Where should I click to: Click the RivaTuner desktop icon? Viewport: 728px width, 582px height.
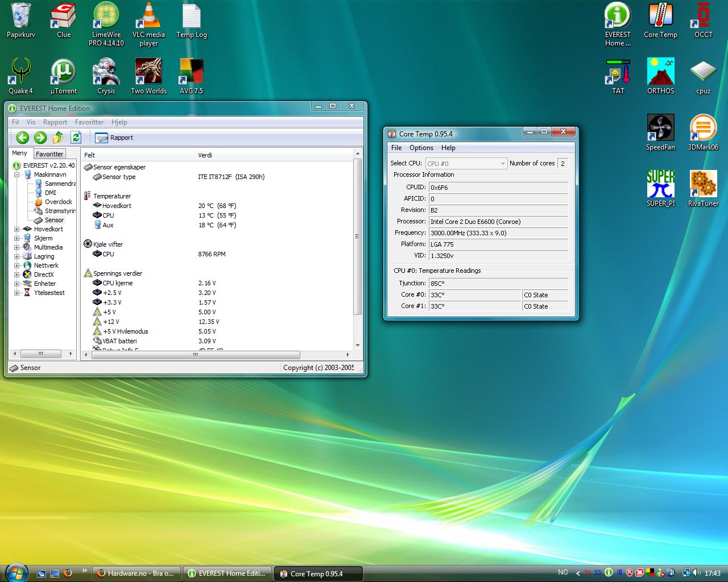click(704, 189)
